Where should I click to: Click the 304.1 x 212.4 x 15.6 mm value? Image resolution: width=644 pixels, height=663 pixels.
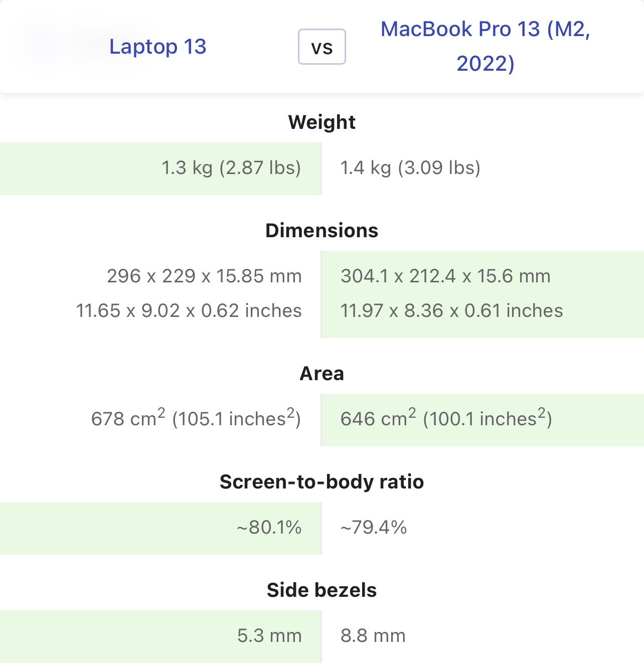coord(445,276)
